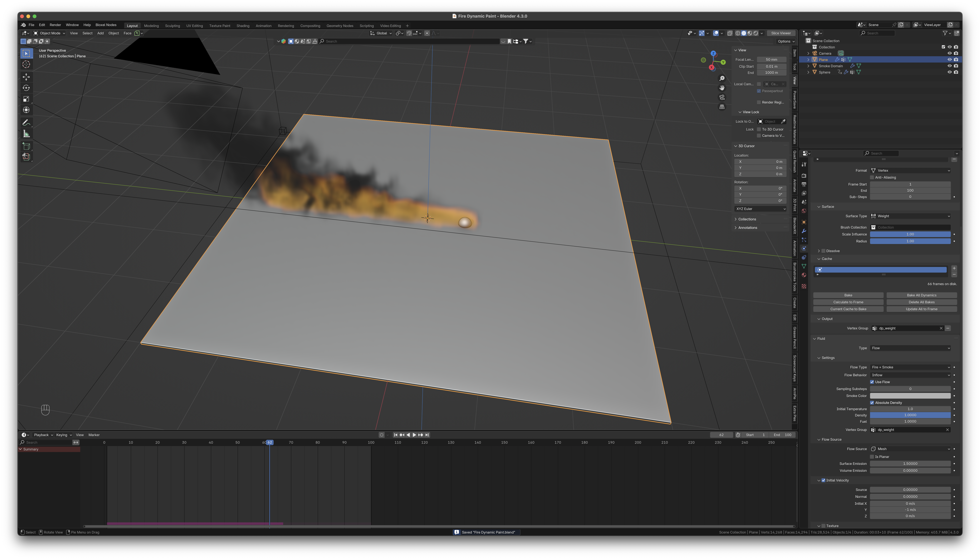Tick the Lock To 3D Cursor checkbox

tap(759, 129)
